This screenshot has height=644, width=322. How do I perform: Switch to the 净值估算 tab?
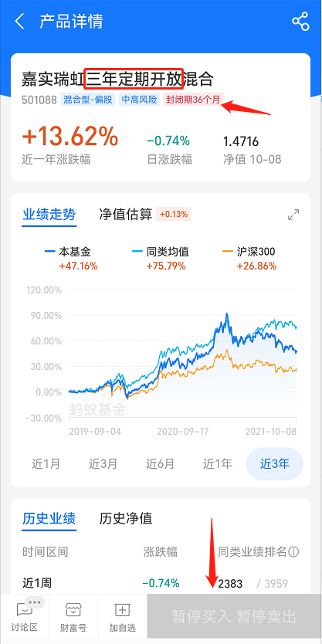tap(126, 214)
